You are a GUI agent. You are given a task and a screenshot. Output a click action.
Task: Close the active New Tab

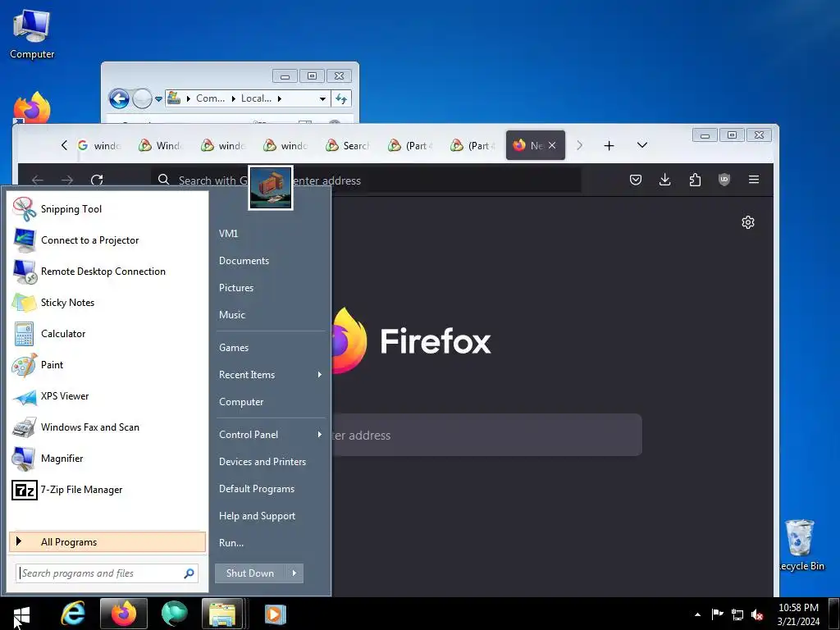point(552,145)
